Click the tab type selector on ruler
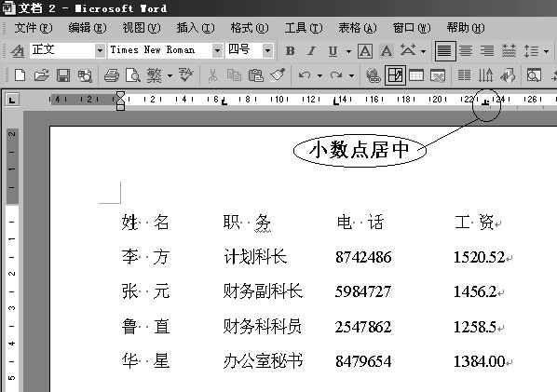557x392 pixels. [x=11, y=101]
